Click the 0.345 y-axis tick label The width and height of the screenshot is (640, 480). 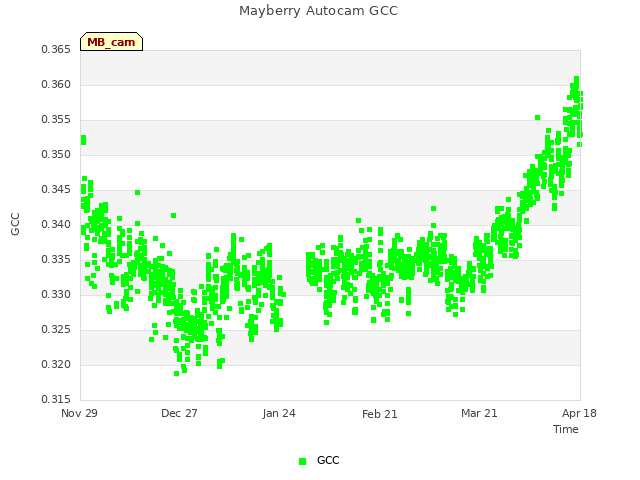pyautogui.click(x=56, y=190)
